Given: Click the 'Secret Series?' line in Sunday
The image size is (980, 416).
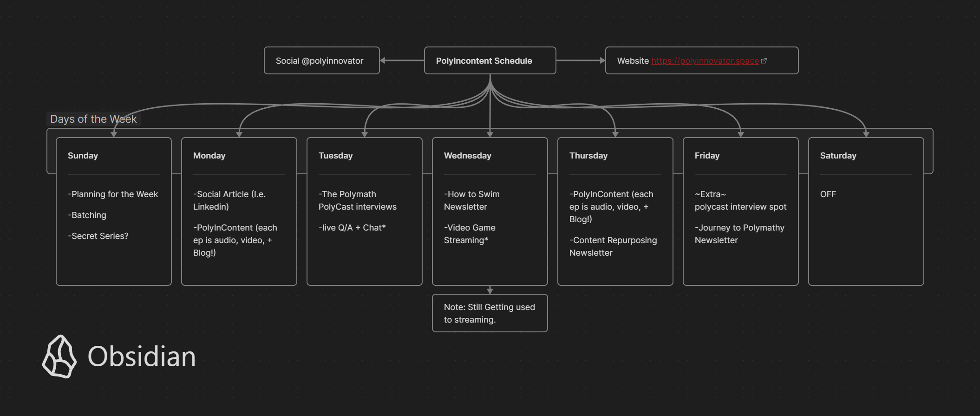Looking at the screenshot, I should [x=98, y=236].
